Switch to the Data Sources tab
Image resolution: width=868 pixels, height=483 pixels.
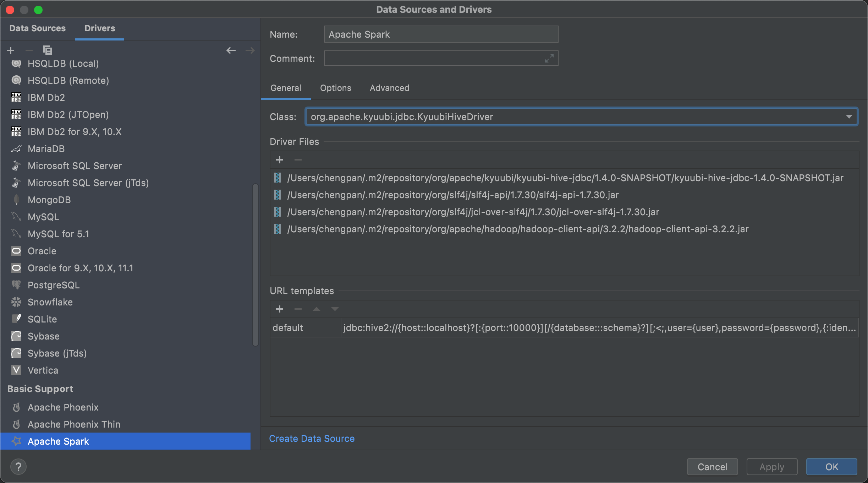[x=37, y=28]
